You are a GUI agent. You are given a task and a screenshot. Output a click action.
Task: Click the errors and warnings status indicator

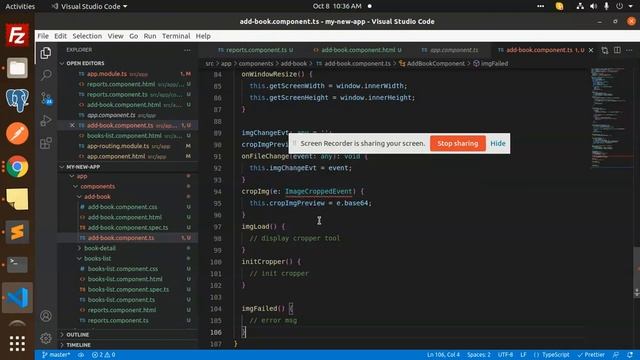tap(103, 355)
